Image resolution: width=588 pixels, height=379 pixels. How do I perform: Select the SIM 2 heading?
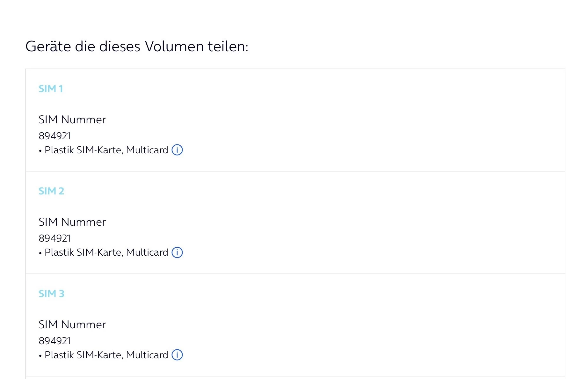tap(51, 191)
